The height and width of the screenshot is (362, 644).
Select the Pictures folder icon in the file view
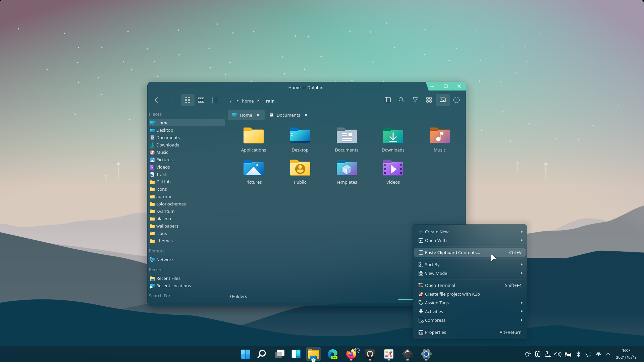(x=254, y=168)
